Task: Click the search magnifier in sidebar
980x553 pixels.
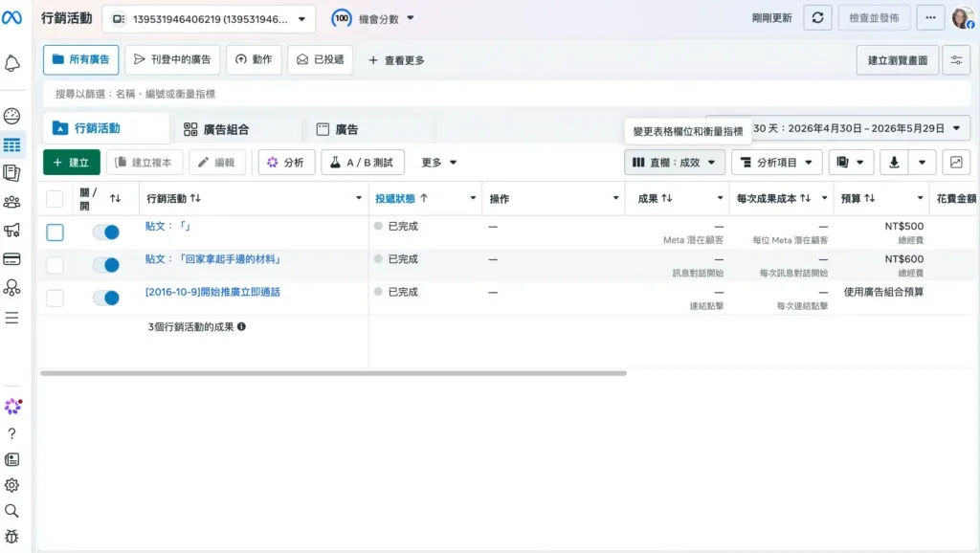Action: 11,511
